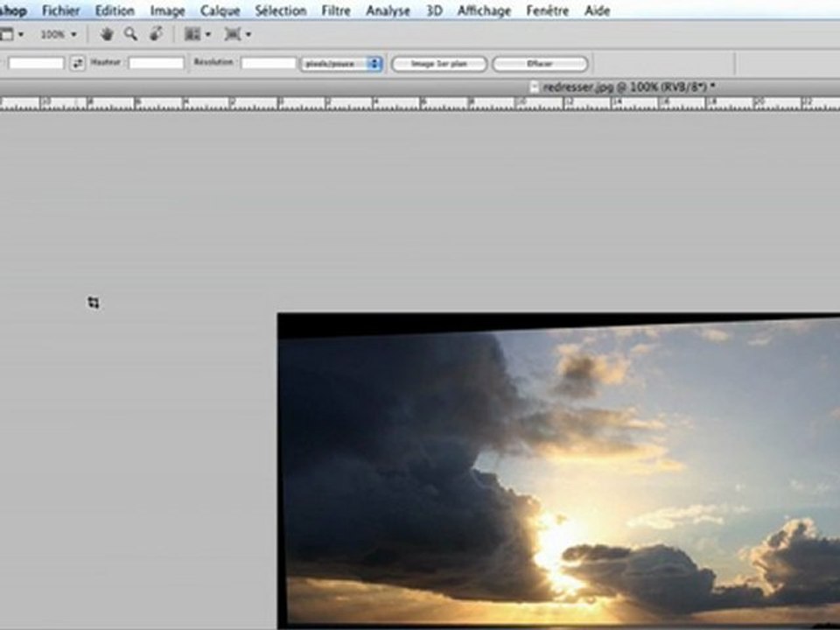This screenshot has width=840, height=630.
Task: Click the width input field
Action: coord(36,63)
